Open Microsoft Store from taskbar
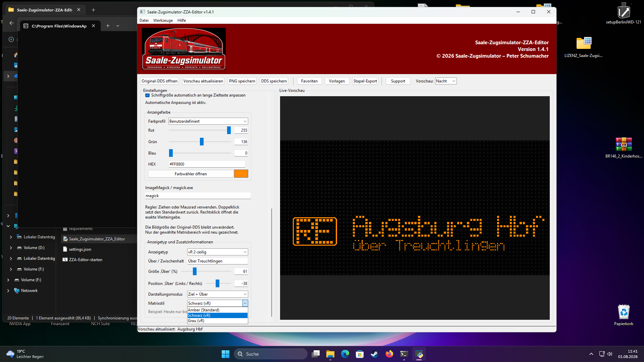The width and height of the screenshot is (644, 362). (360, 354)
